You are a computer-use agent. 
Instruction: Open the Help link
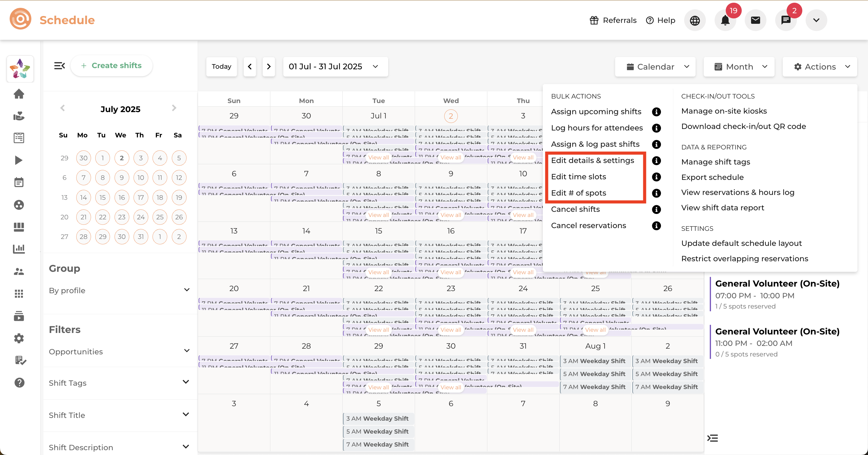pyautogui.click(x=661, y=20)
